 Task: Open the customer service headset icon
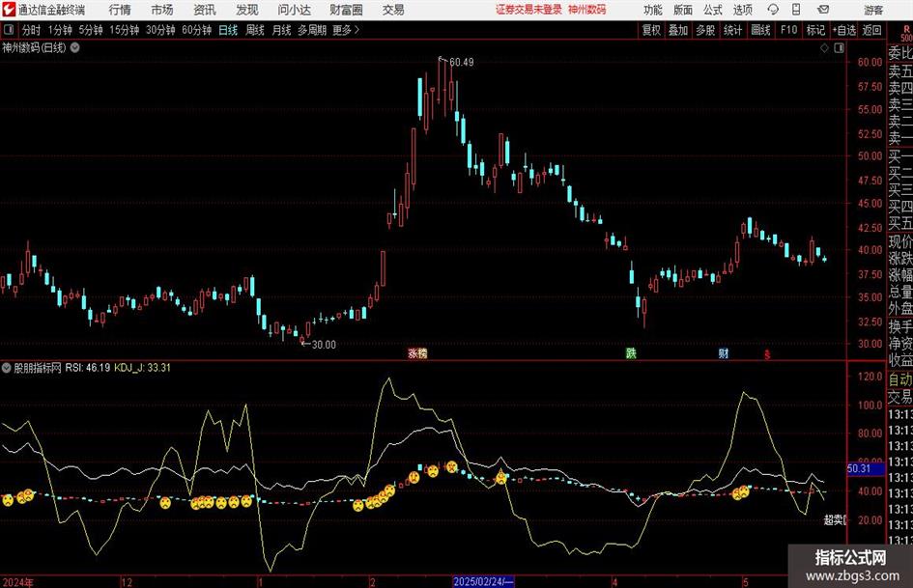tap(773, 10)
